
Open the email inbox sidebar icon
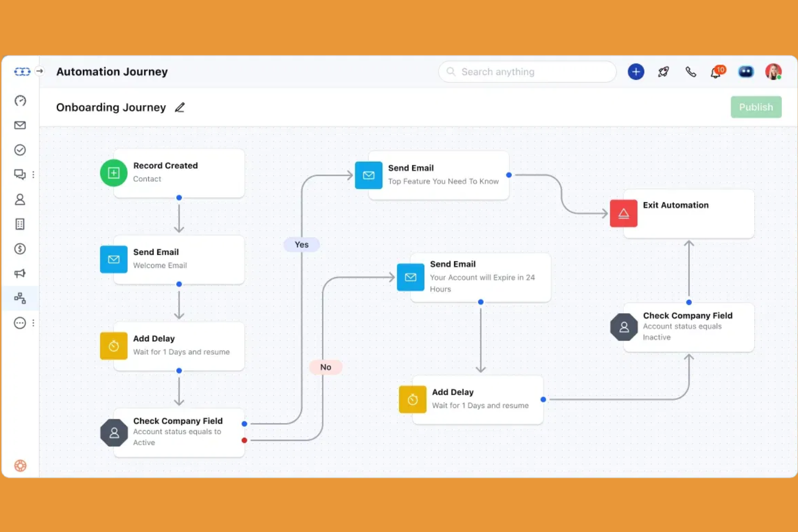(x=20, y=125)
